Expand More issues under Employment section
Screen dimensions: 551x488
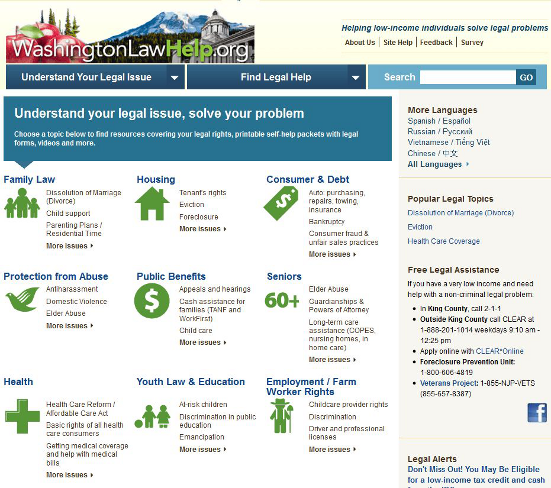point(332,449)
